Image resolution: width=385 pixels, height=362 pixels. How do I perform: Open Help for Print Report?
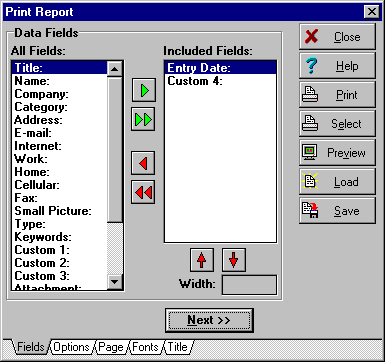click(337, 66)
